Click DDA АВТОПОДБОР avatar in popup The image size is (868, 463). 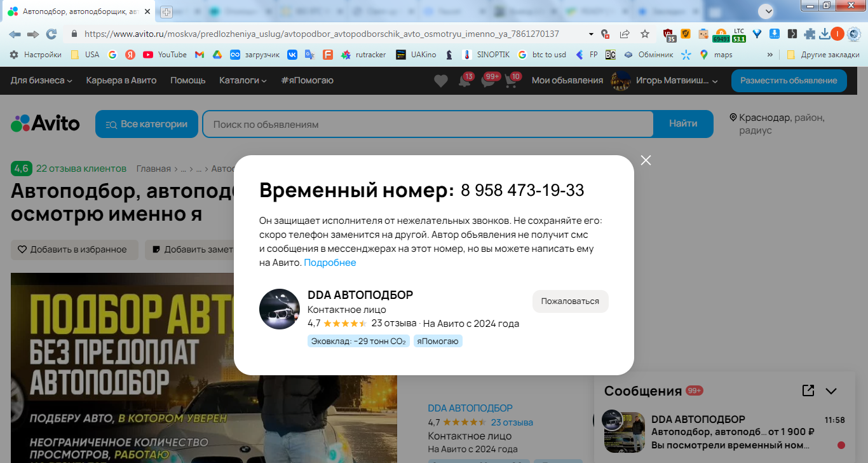point(280,309)
